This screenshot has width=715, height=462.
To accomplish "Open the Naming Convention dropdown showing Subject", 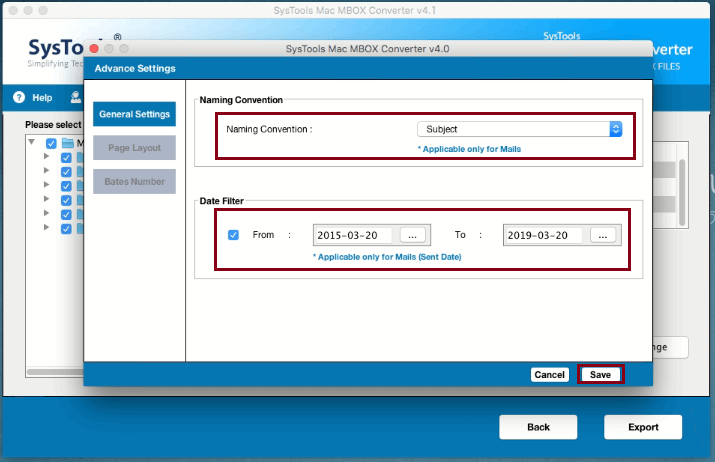I will point(519,129).
